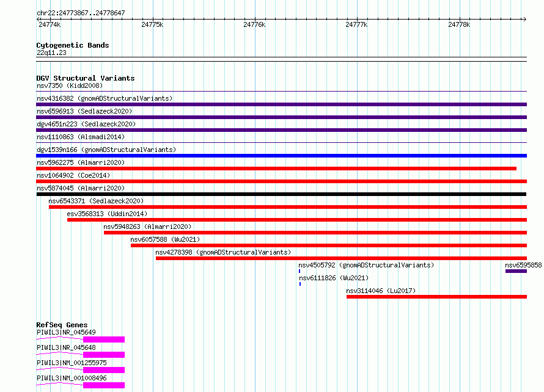Click the dgv4651n223 (Sedlazeck2020) label
This screenshot has width=544, height=392.
tap(86, 124)
